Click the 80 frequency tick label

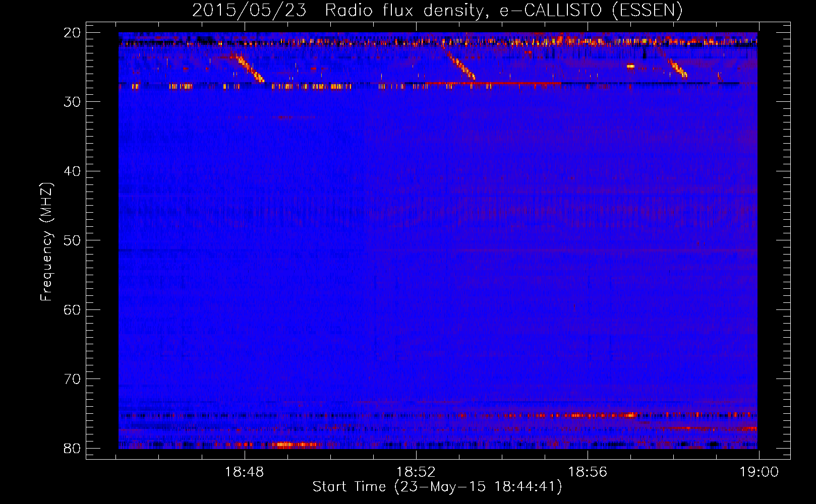[73, 448]
